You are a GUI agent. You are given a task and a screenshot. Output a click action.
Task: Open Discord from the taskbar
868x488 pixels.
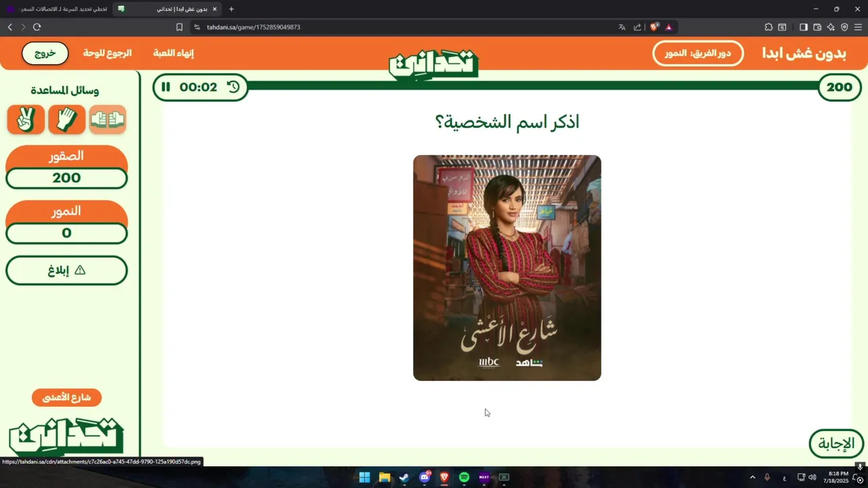[425, 477]
